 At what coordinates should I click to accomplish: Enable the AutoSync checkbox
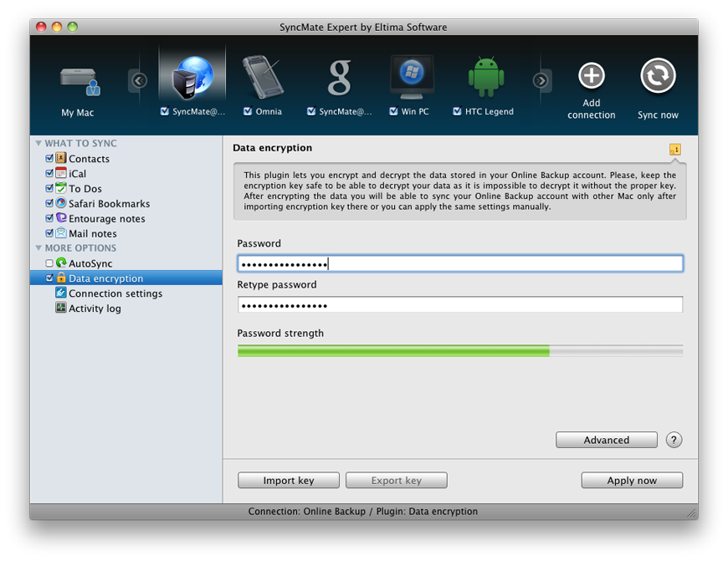click(49, 263)
